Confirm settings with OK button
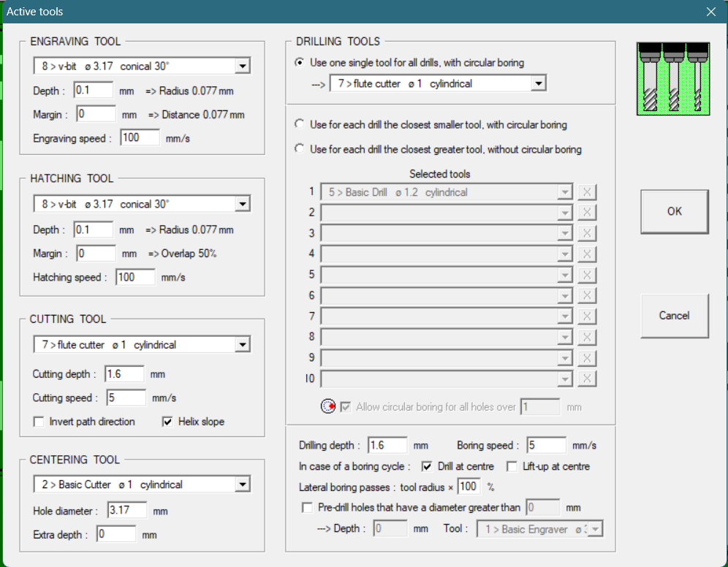The width and height of the screenshot is (728, 567). point(675,212)
